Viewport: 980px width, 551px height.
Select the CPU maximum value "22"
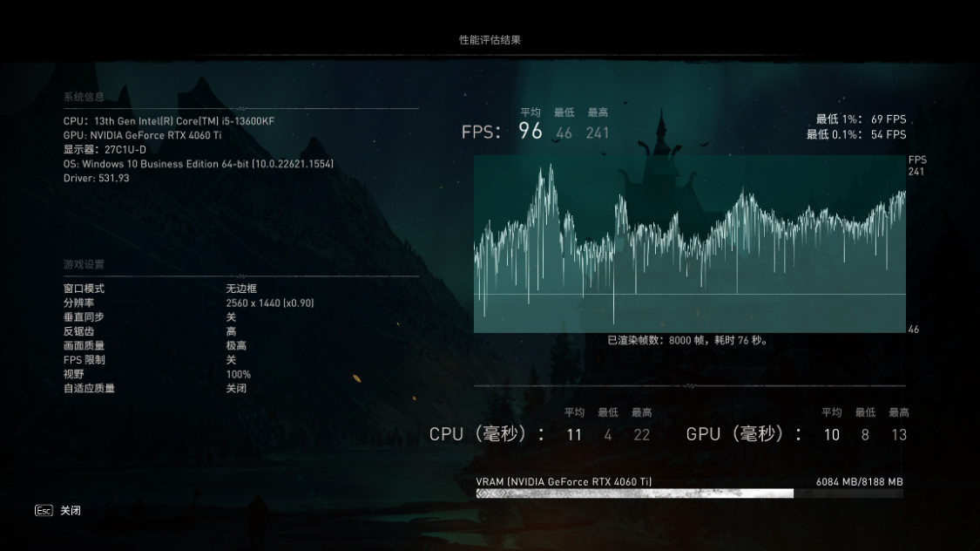click(642, 435)
